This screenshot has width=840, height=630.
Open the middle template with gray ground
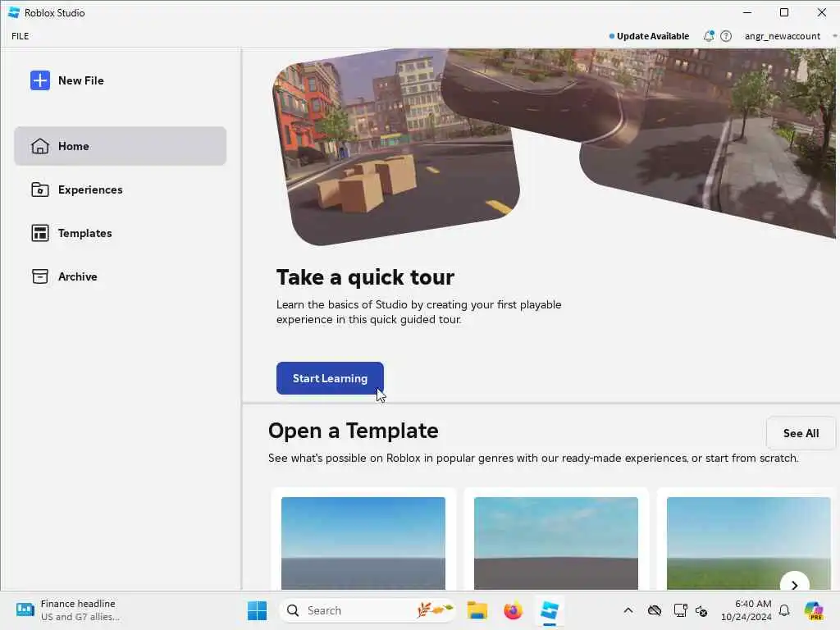coord(556,543)
